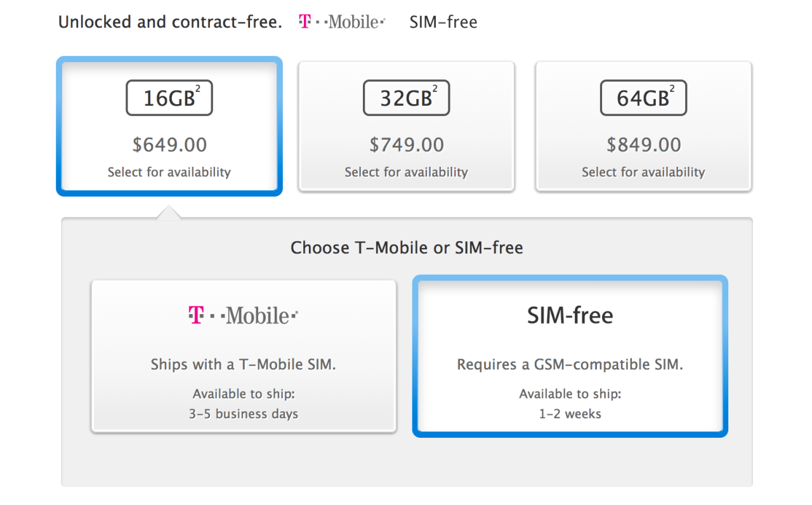Click the T-Mobile logo inside the carrier card
Screen dimensions: 812x505
coord(243,315)
